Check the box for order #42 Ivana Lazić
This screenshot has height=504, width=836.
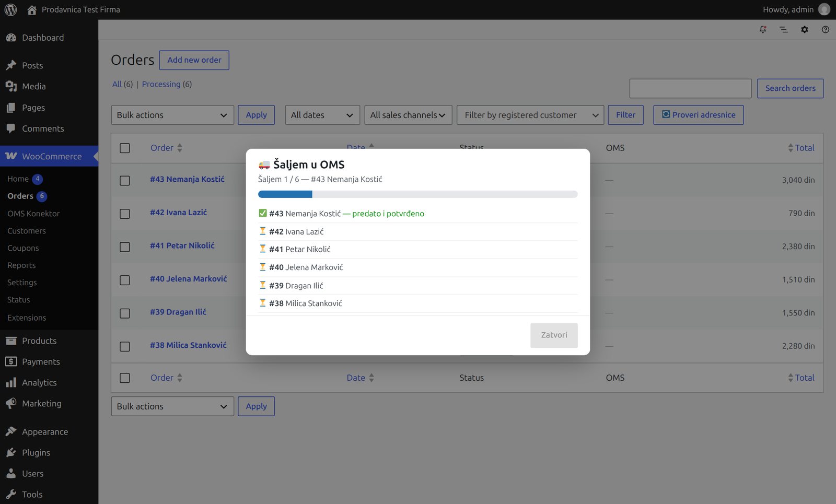[x=125, y=214]
